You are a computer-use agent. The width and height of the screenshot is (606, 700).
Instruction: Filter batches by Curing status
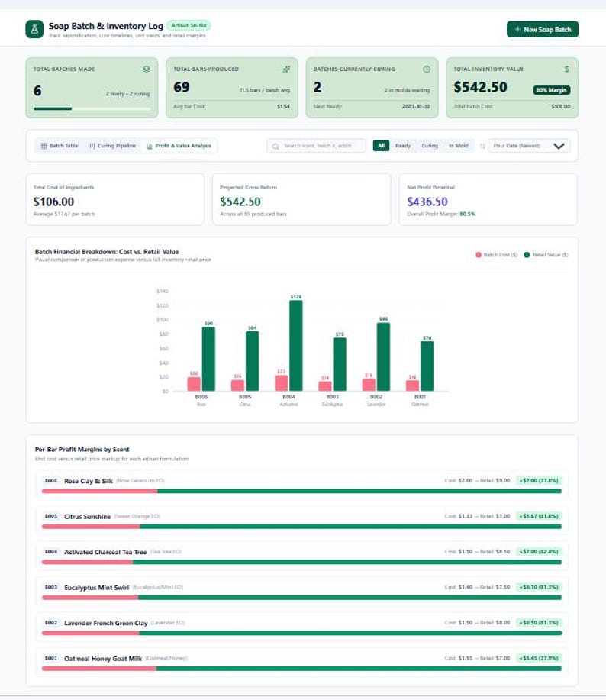point(430,146)
